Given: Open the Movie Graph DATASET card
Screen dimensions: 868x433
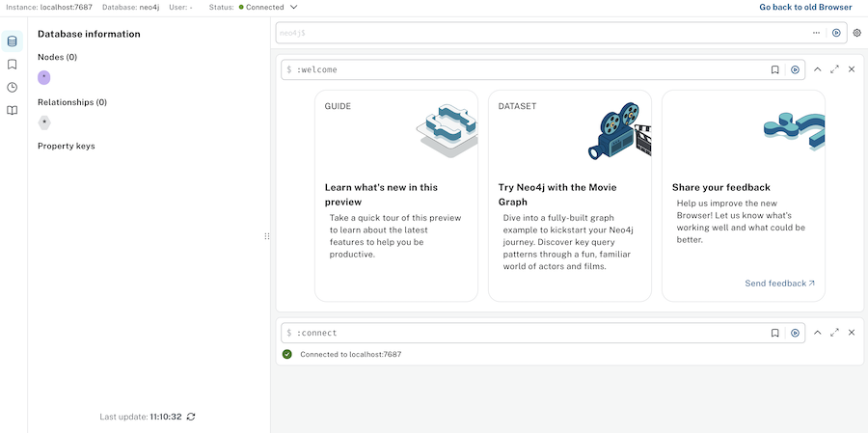Looking at the screenshot, I should 570,196.
